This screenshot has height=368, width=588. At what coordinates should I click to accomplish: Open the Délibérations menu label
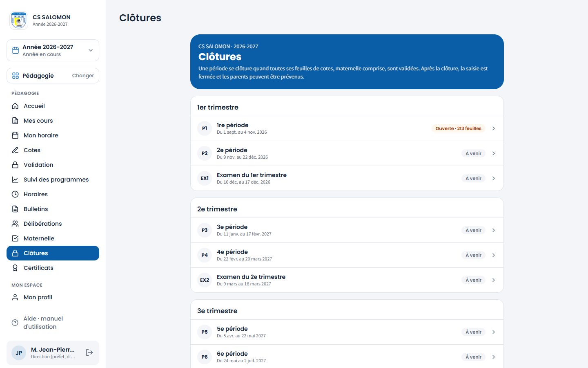pyautogui.click(x=43, y=224)
